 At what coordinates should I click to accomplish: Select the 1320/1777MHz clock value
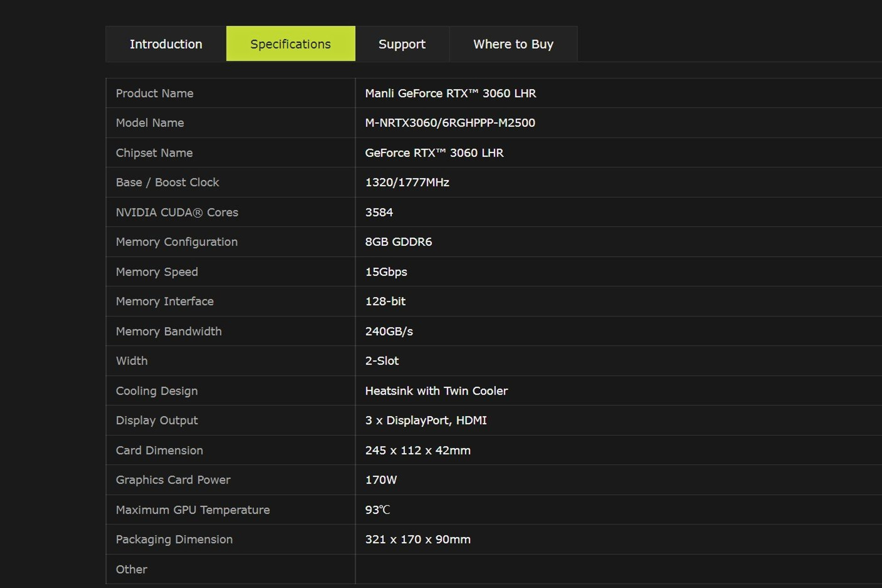407,182
